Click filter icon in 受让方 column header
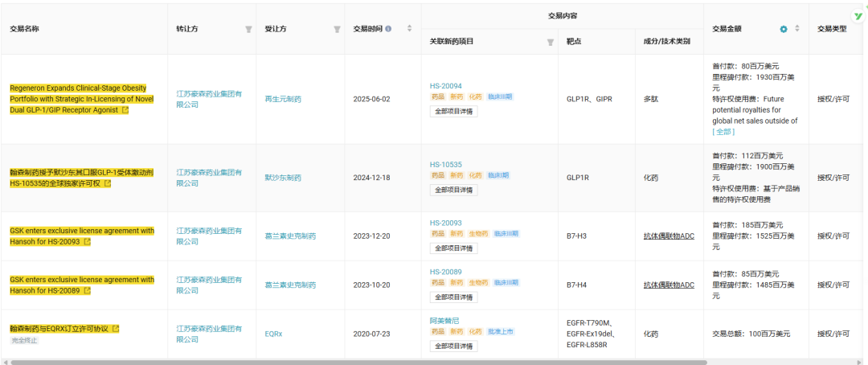The height and width of the screenshot is (365, 868). pos(337,30)
